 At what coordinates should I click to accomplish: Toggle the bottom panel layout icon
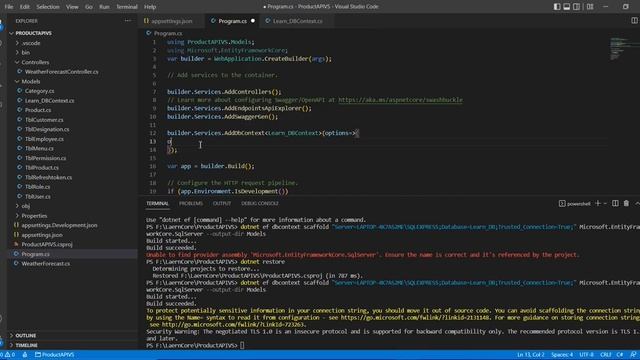pos(567,7)
